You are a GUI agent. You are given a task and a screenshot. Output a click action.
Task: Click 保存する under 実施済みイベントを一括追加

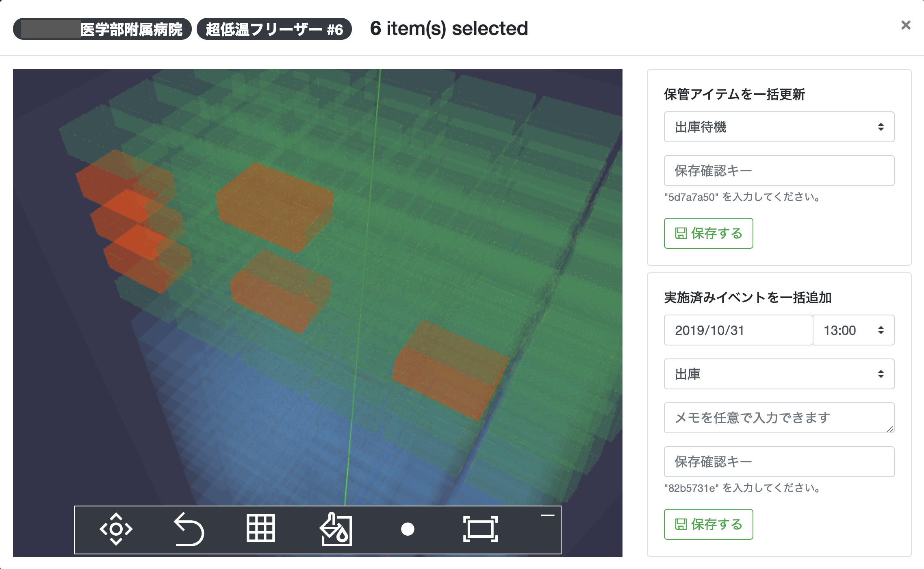(x=708, y=524)
